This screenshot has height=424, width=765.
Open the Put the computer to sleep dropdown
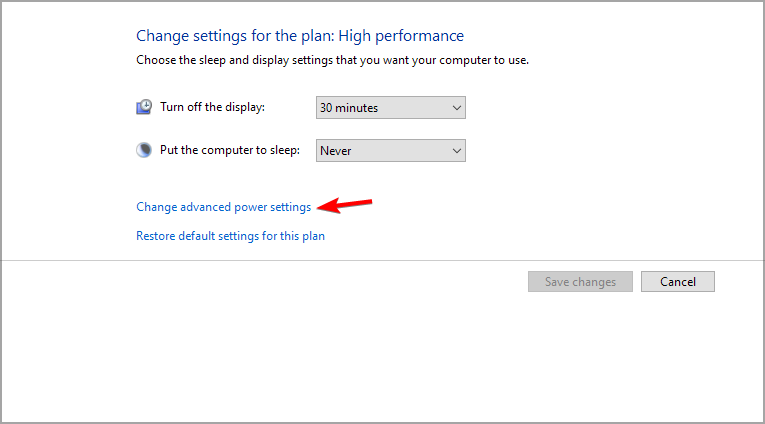(390, 150)
